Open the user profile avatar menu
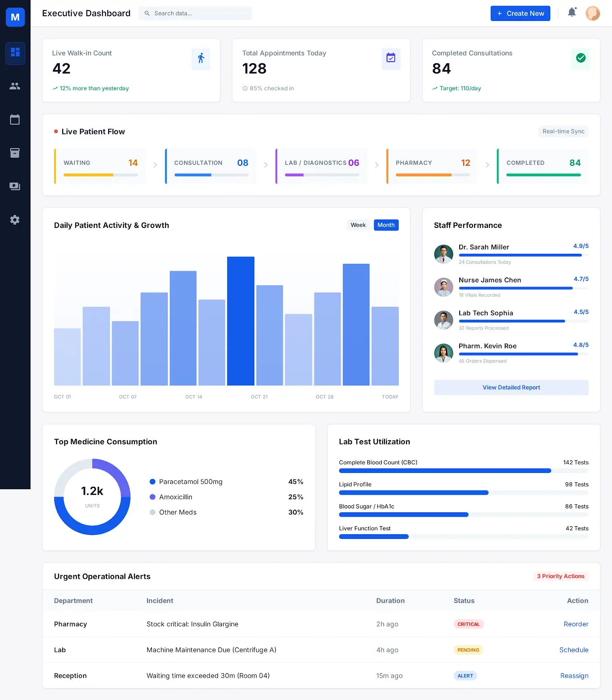Viewport: 612px width, 700px height. tap(593, 13)
